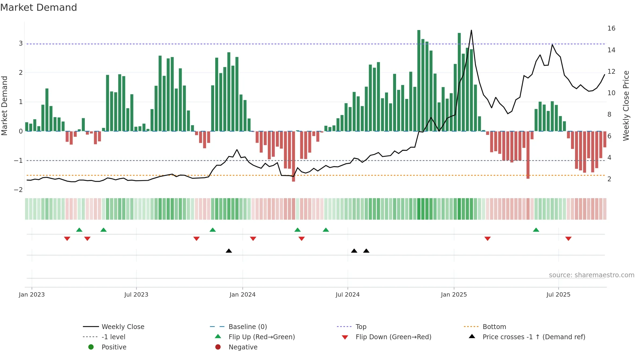Click the first red Flip Down triangle of 2023
This screenshot has height=362, width=644.
pyautogui.click(x=67, y=239)
